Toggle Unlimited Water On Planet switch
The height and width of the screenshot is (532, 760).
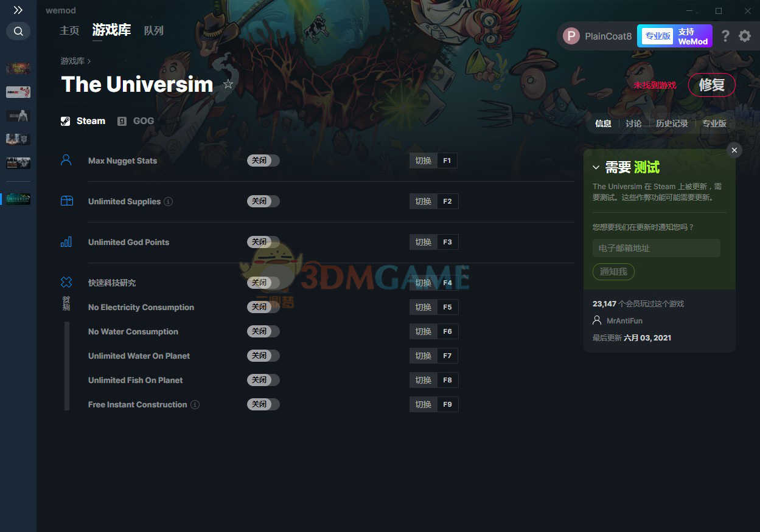coord(263,356)
